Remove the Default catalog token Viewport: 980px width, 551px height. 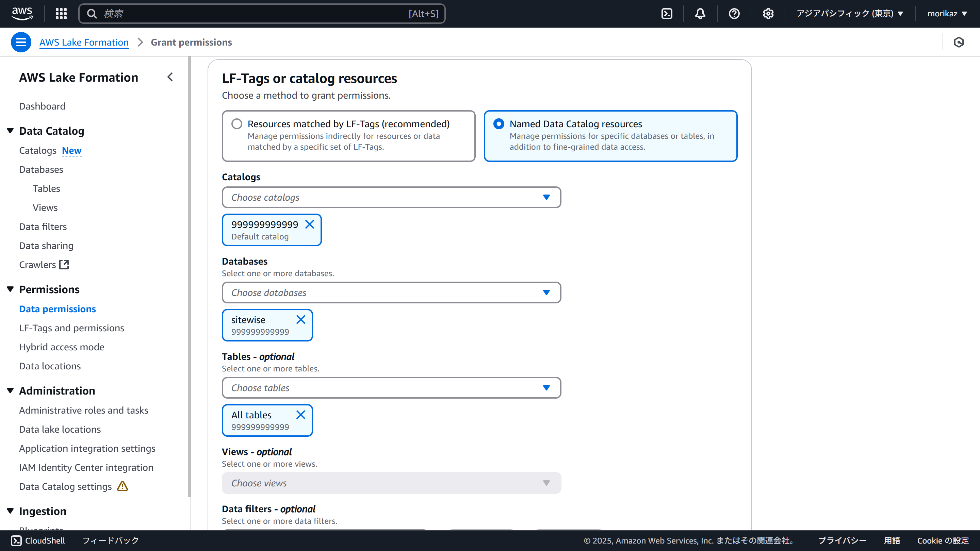point(310,224)
